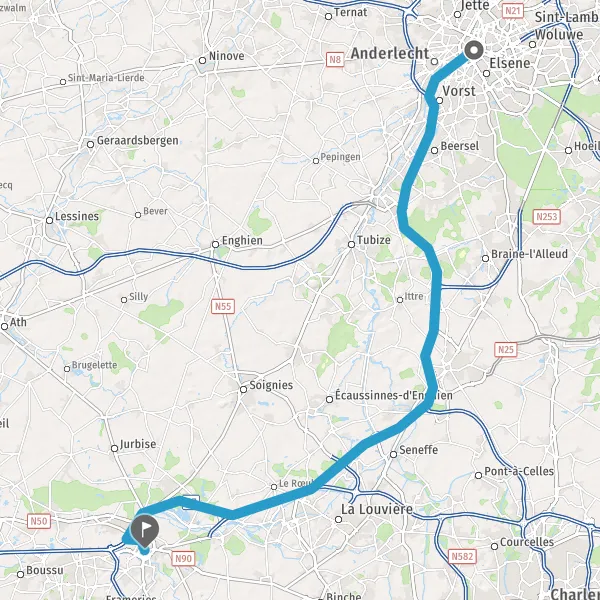Click the N50 road shield

pyautogui.click(x=39, y=521)
